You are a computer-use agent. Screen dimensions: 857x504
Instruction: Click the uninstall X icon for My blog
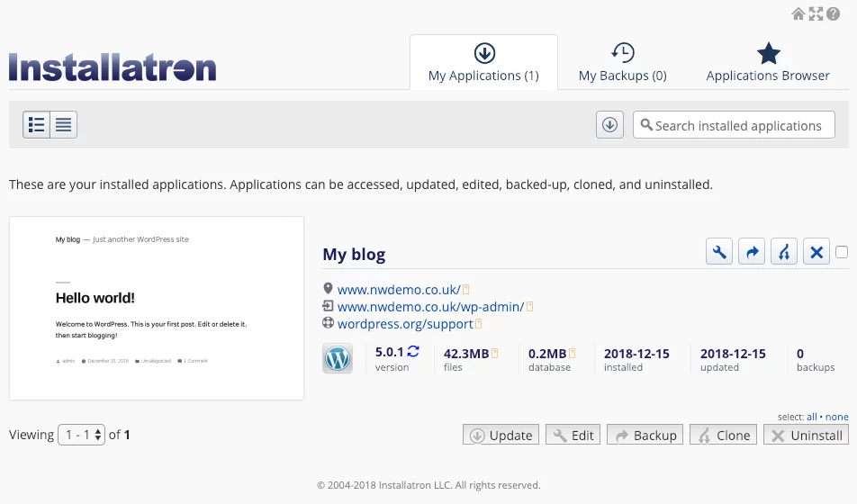click(816, 251)
